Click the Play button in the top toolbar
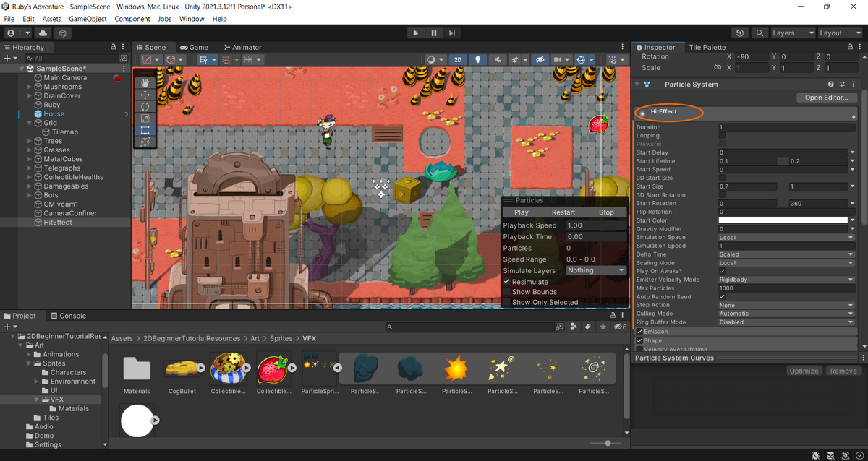 tap(415, 33)
